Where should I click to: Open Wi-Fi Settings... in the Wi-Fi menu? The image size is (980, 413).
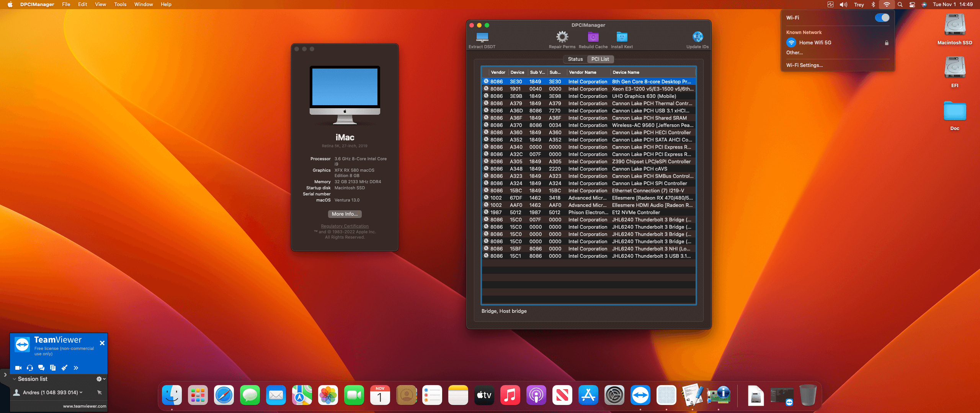tap(805, 65)
